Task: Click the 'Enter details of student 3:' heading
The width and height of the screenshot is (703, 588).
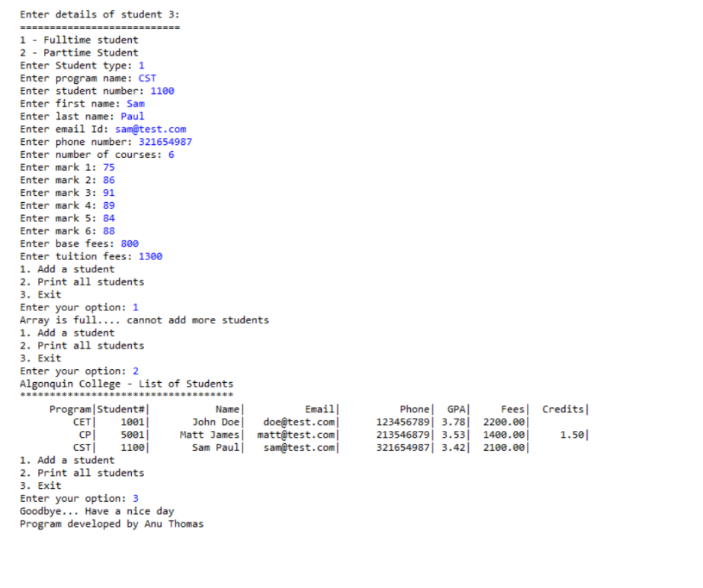Action: coord(99,14)
